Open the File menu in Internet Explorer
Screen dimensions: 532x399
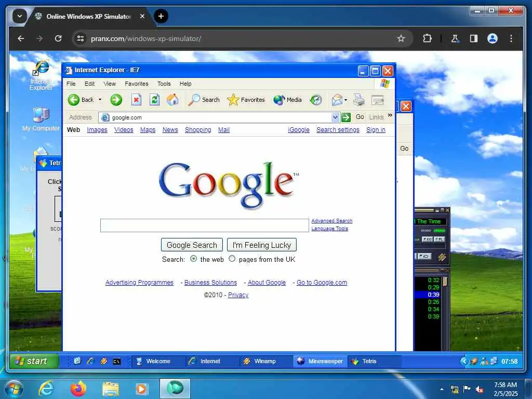[71, 84]
